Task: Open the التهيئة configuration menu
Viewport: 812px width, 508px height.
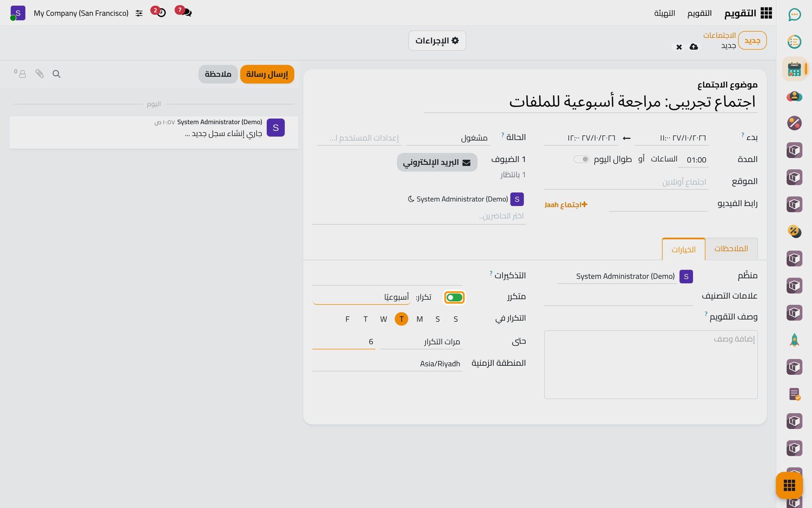Action: [664, 13]
